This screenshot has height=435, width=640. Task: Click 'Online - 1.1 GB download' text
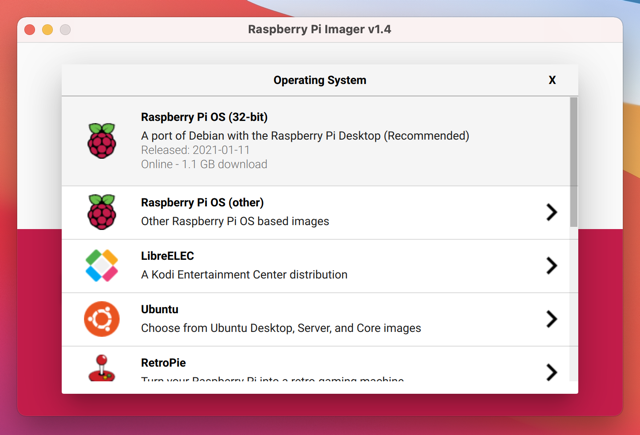click(204, 164)
